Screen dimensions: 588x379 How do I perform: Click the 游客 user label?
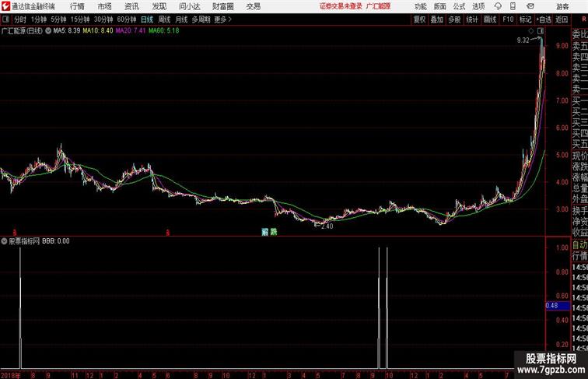pos(562,6)
